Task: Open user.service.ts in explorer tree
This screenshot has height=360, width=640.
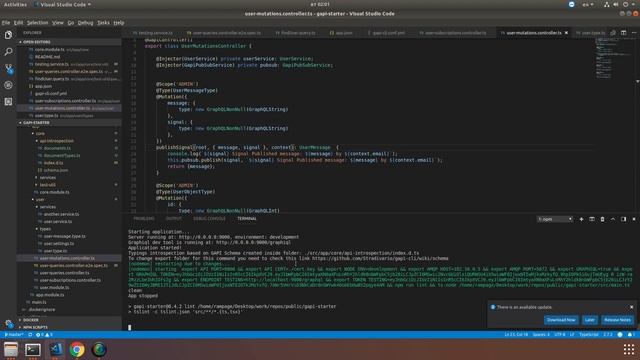Action: tap(58, 222)
